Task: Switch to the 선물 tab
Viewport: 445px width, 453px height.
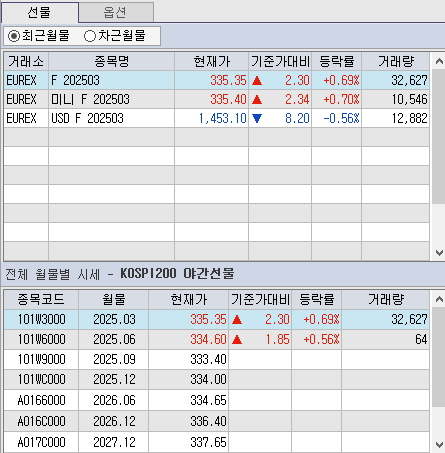Action: 40,12
